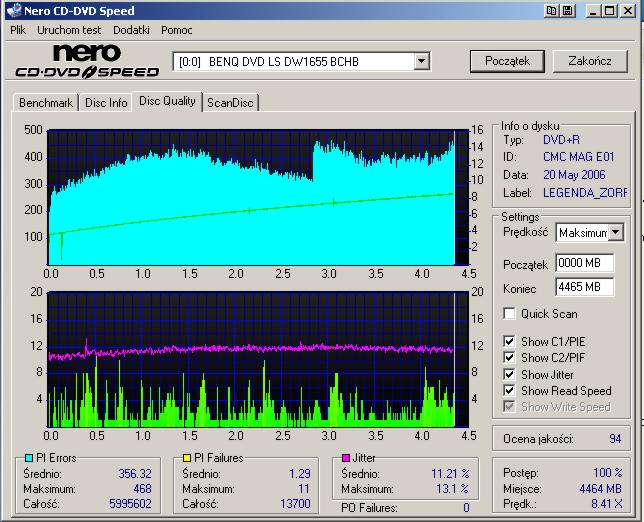Click Prędk. speed value 8.41 X
644x522 pixels.
pos(607,504)
